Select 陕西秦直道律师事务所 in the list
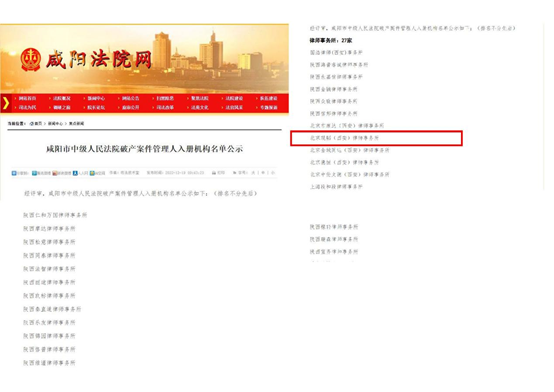The height and width of the screenshot is (392, 554). [x=52, y=309]
